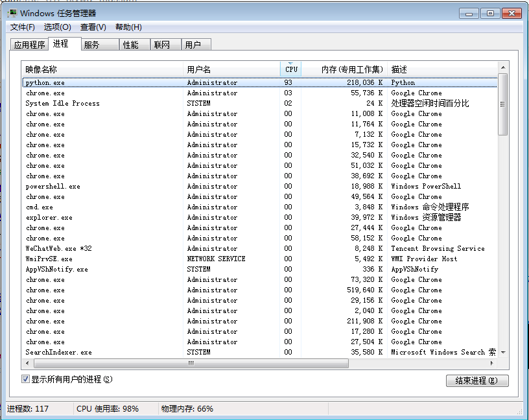Switch to the 用户 tab
529x420 pixels.
(196, 45)
